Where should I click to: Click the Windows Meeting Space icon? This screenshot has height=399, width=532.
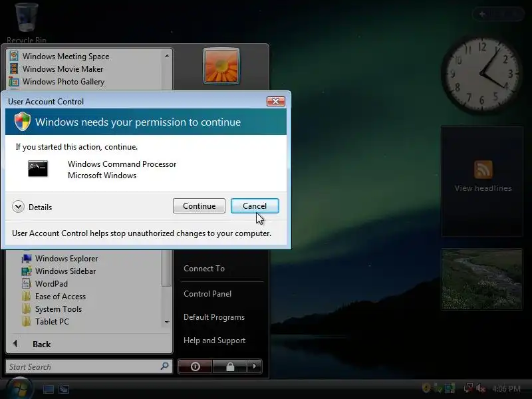tap(14, 56)
